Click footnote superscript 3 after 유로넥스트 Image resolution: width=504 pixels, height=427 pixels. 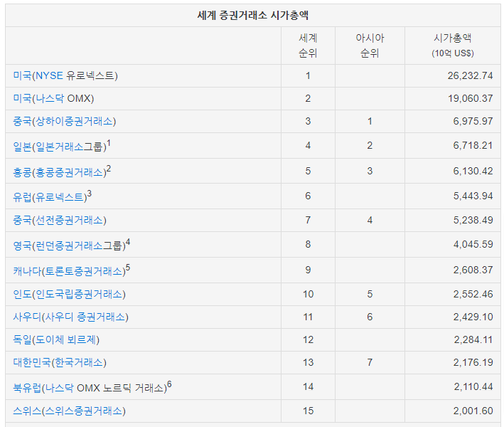[90, 194]
